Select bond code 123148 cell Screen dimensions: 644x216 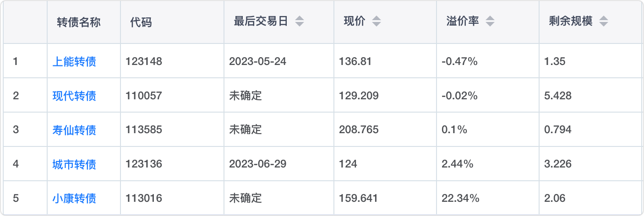144,61
